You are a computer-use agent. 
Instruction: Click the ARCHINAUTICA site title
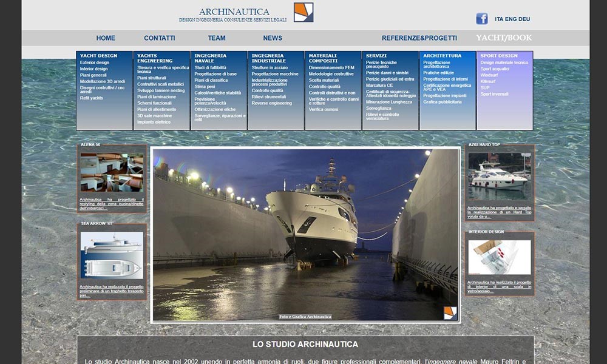(234, 12)
